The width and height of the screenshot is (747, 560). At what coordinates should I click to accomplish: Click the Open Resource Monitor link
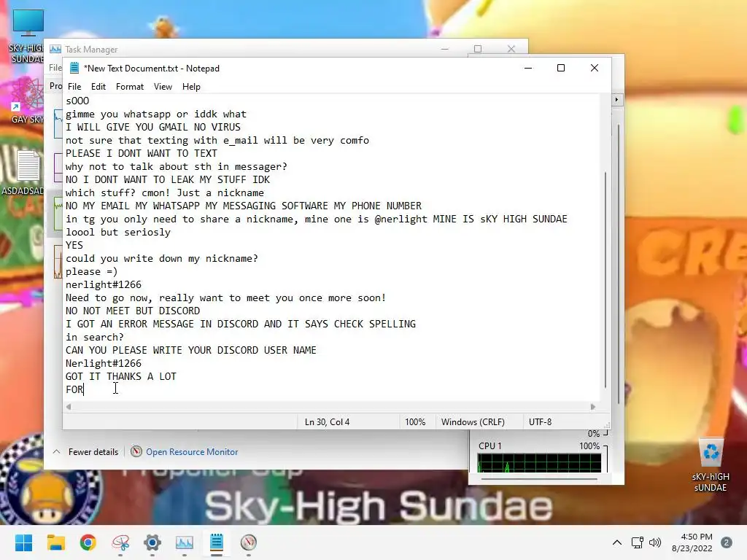coord(192,452)
